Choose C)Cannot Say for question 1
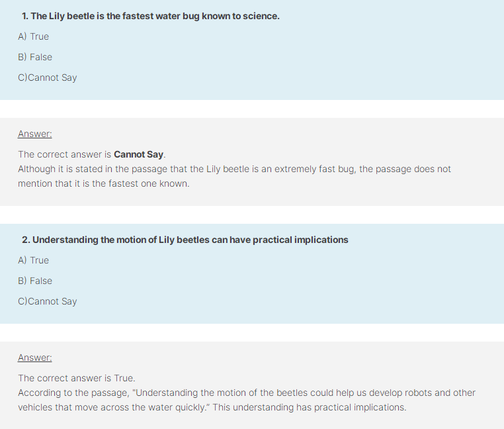Image resolution: width=504 pixels, height=429 pixels. tap(48, 77)
